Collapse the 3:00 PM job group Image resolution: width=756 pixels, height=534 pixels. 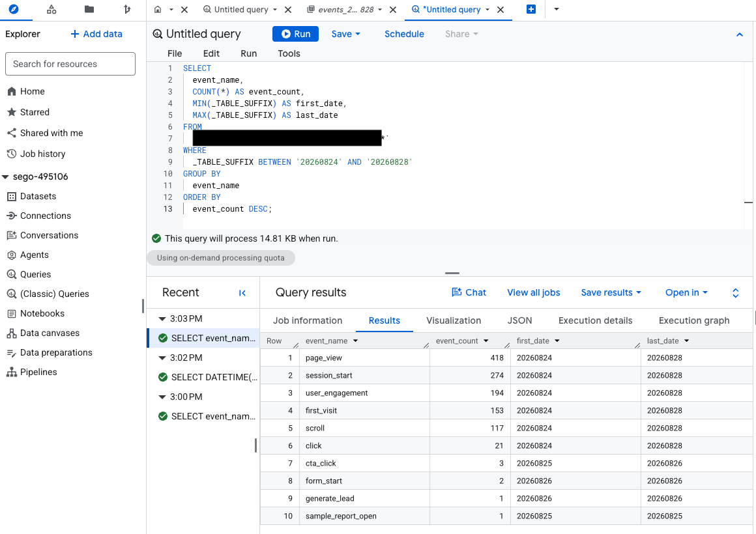tap(162, 397)
